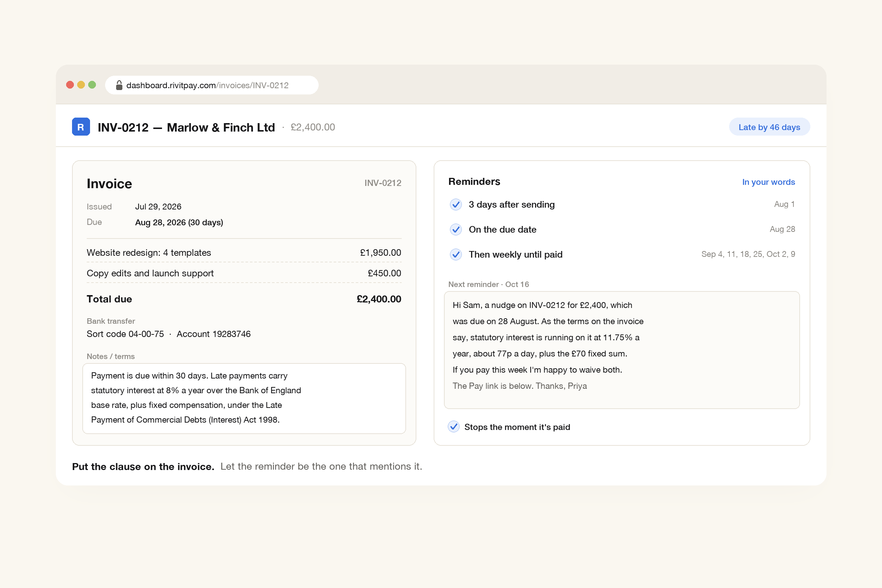Click the blue R Rivitpay logo icon
Screen dimensions: 882x588
click(x=80, y=127)
